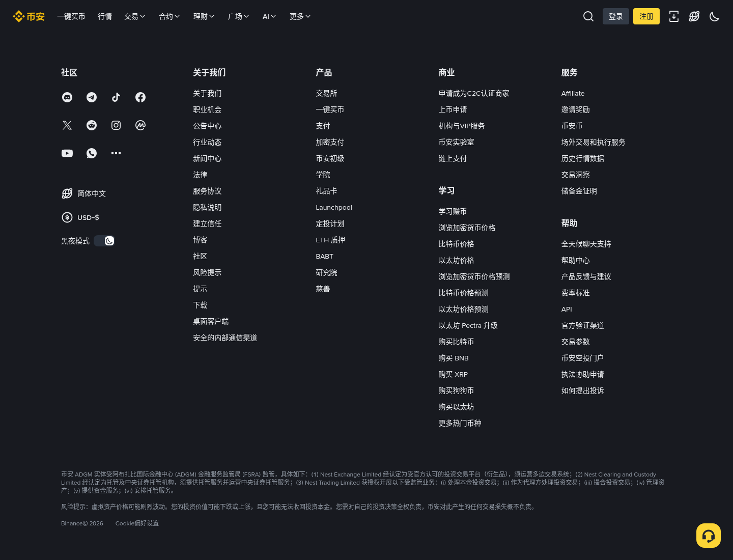This screenshot has height=560, width=733.
Task: Open the 历史行情数据 link
Action: [583, 158]
